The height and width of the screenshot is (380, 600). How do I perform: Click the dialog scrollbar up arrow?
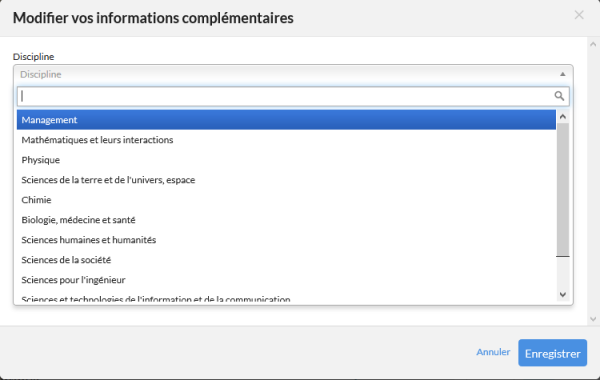point(593,44)
